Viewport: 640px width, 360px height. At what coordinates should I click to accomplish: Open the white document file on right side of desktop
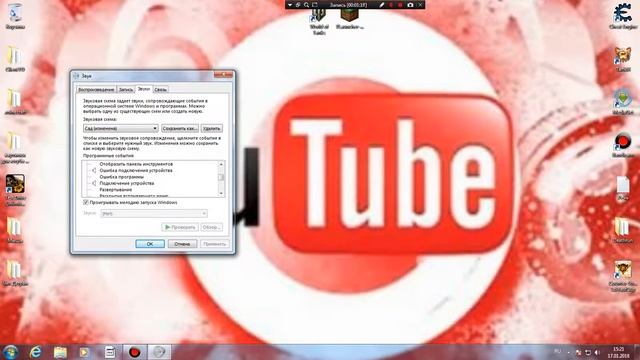(x=623, y=188)
